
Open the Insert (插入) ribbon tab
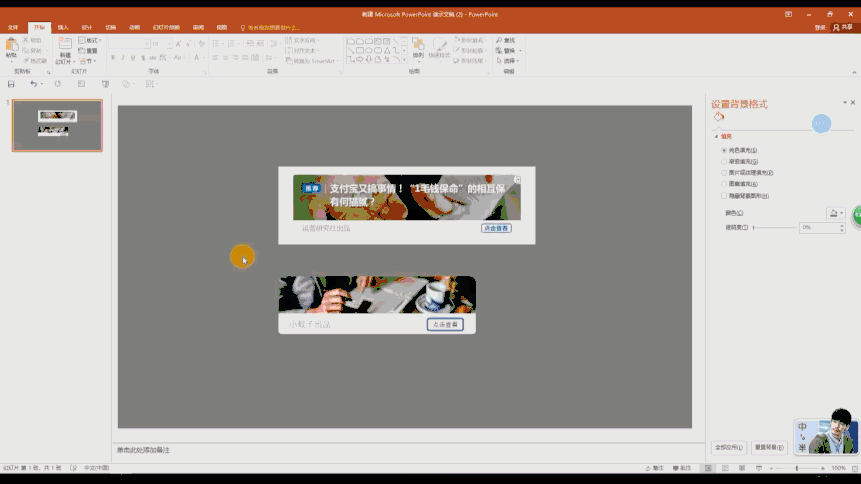[63, 27]
